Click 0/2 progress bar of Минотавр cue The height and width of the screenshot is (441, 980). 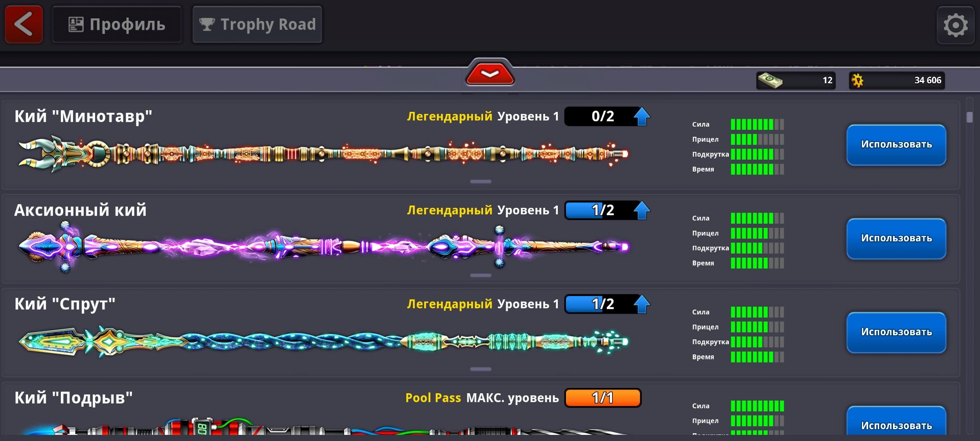[603, 116]
